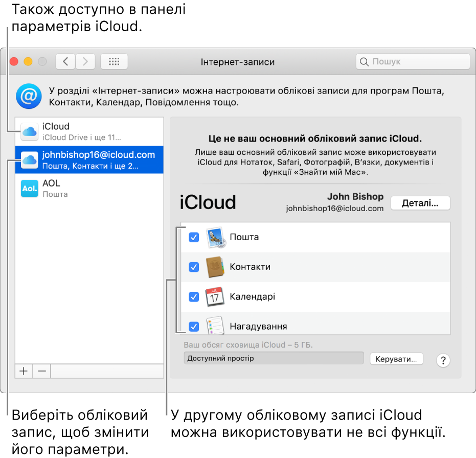Uncheck the Нагадування checkbox
476x458 pixels.
tap(194, 327)
